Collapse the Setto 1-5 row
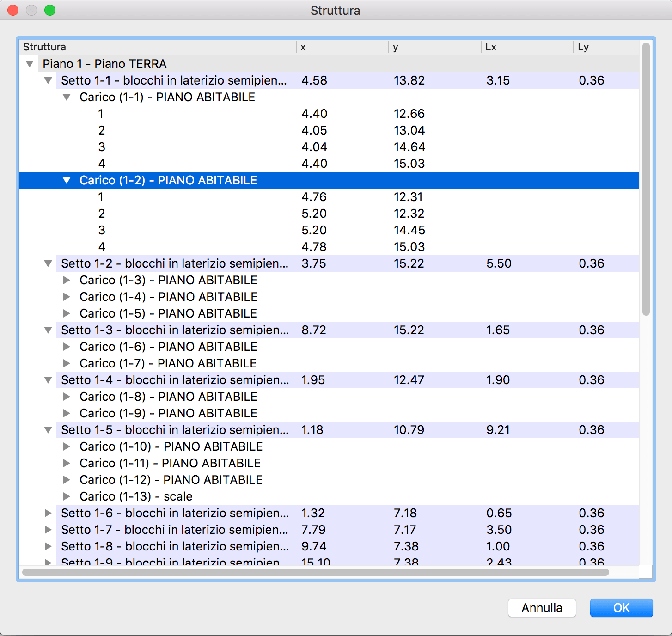This screenshot has height=636, width=672. tap(48, 430)
